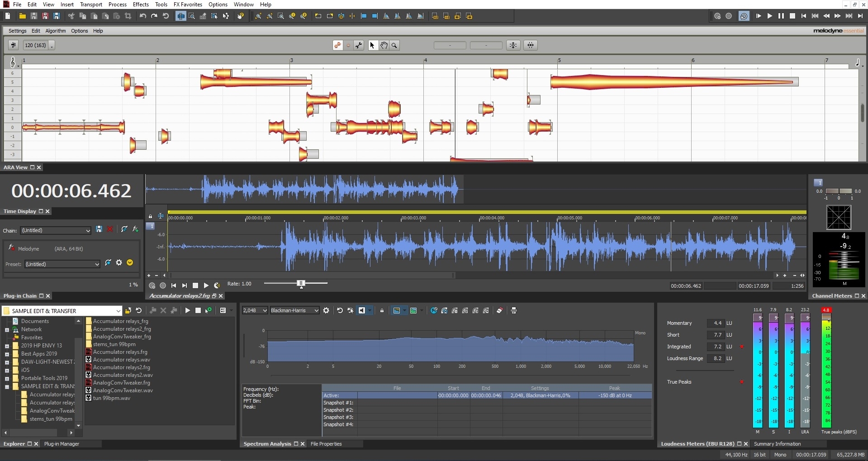Open the Explorer views list icon
Screen dimensions: 868x461
pos(223,310)
